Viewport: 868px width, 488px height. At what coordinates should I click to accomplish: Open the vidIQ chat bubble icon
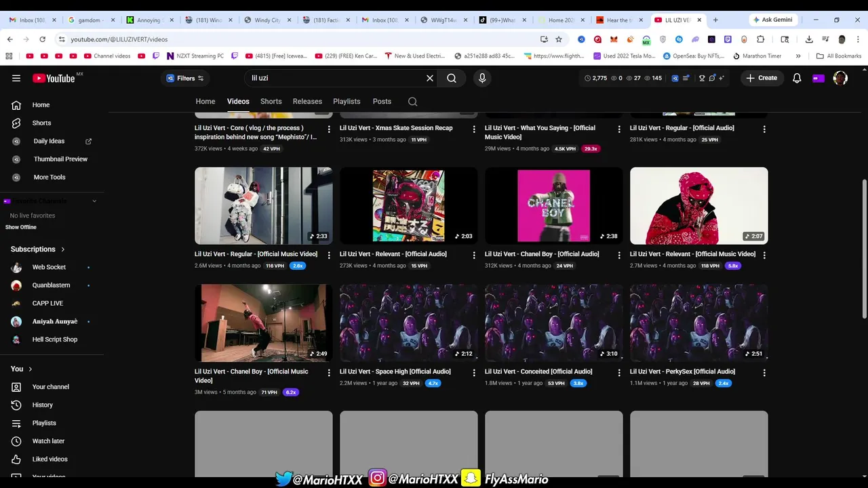pyautogui.click(x=712, y=78)
